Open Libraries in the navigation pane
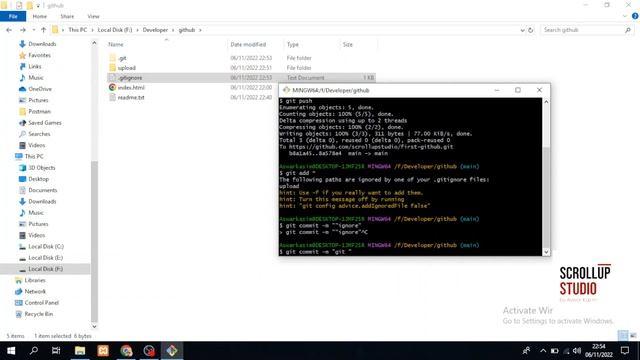The image size is (640, 360). point(35,280)
